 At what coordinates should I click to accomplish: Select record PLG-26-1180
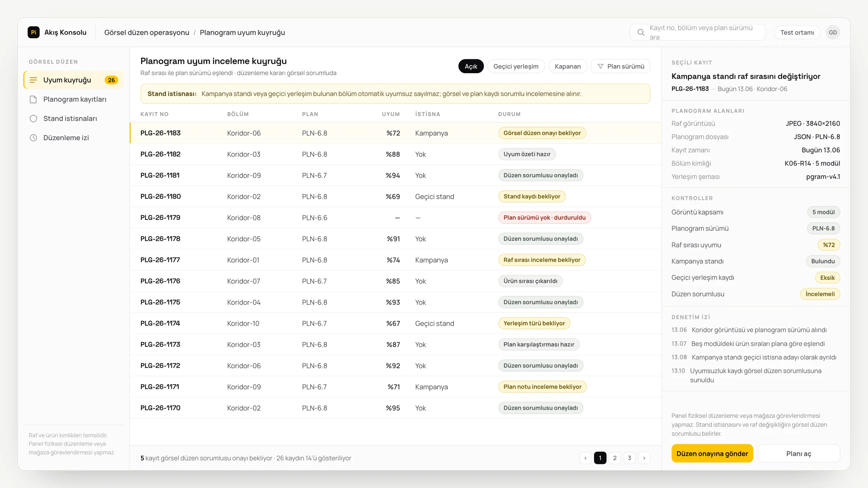[x=395, y=197]
